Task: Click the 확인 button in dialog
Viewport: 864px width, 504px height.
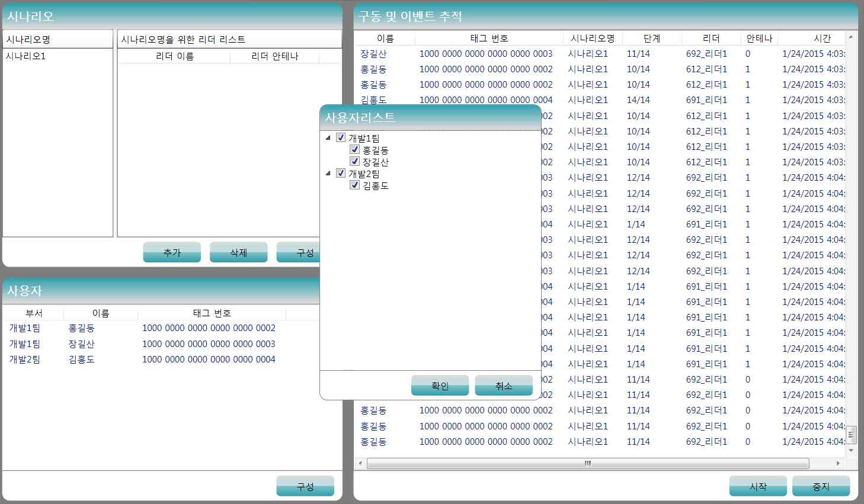Action: tap(440, 386)
